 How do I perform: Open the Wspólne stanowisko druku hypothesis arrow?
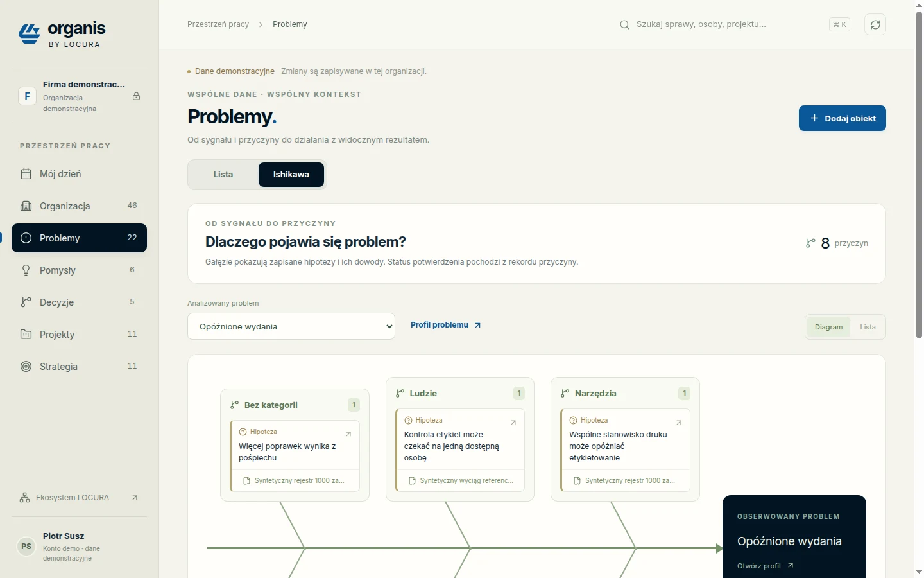(x=679, y=423)
